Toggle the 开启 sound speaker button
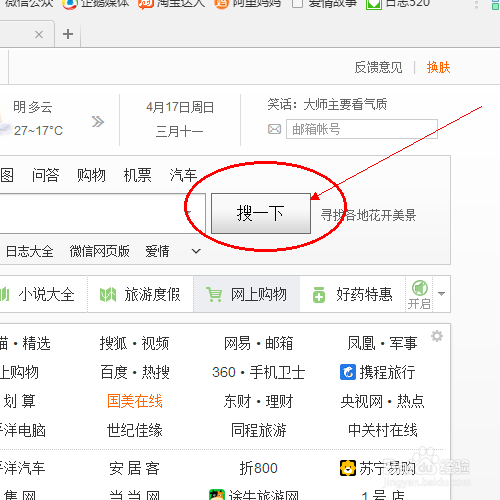Screen dimensions: 500x500 (420, 295)
